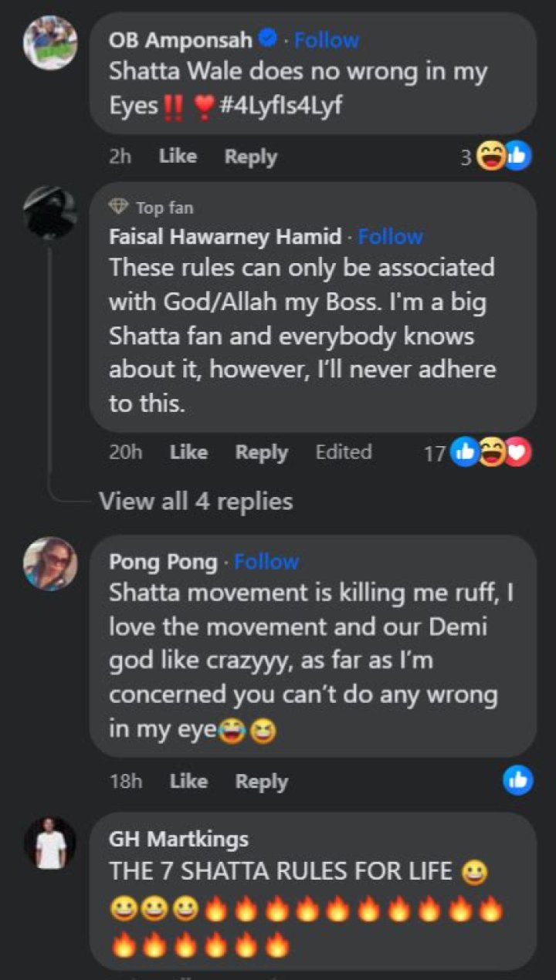Follow OB Amponsah

coord(326,39)
